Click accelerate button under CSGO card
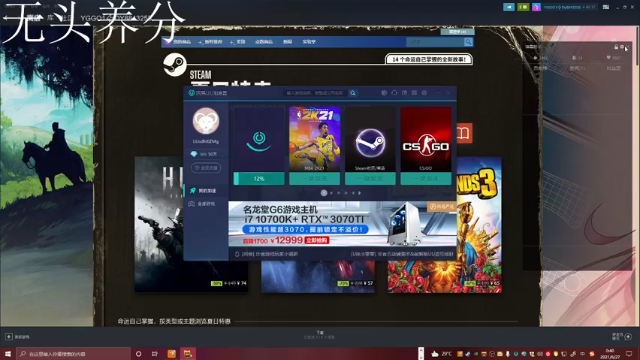The width and height of the screenshot is (640, 360). pyautogui.click(x=426, y=179)
